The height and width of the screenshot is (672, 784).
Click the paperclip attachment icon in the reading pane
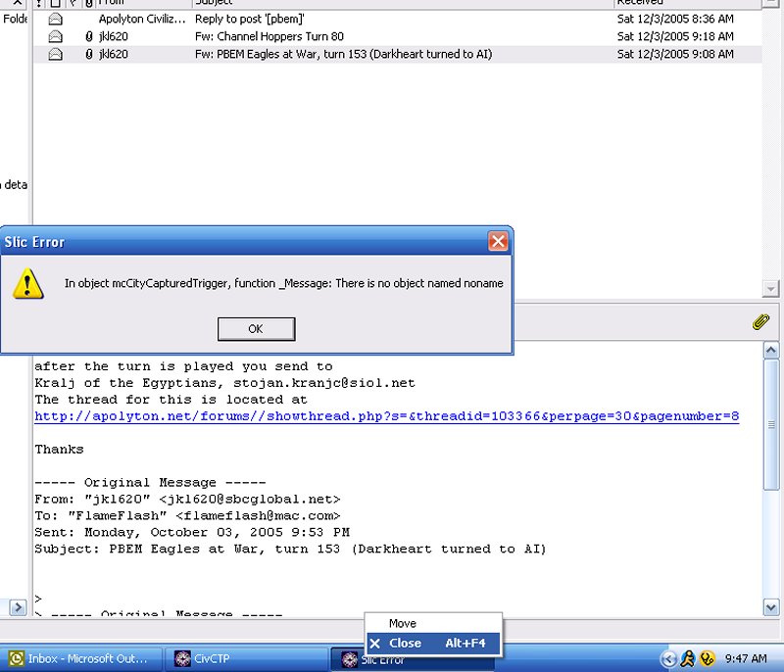coord(759,321)
